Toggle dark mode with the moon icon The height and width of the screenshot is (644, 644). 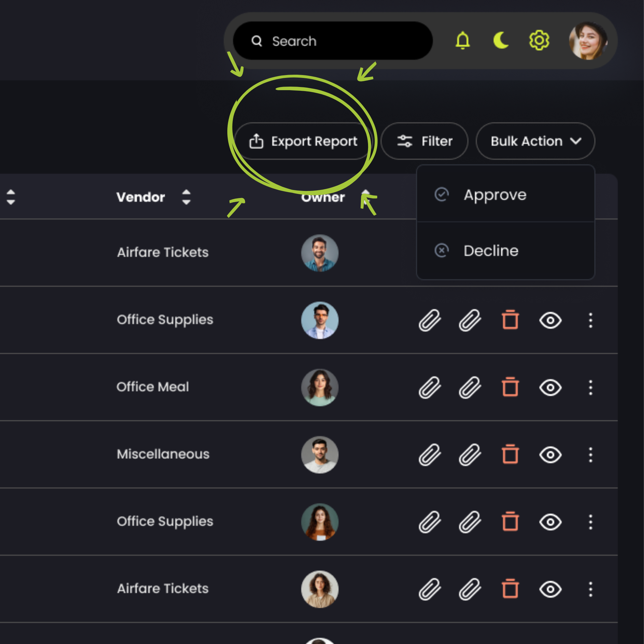pyautogui.click(x=501, y=41)
